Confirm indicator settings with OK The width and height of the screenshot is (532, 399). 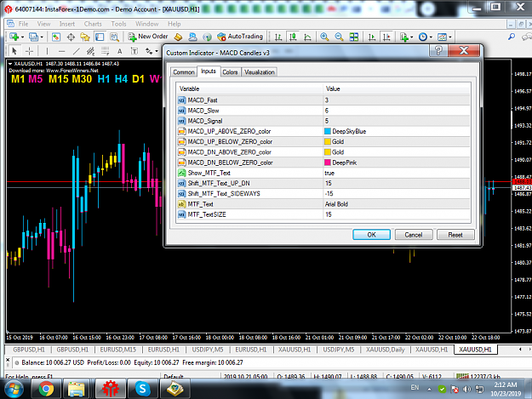point(371,235)
